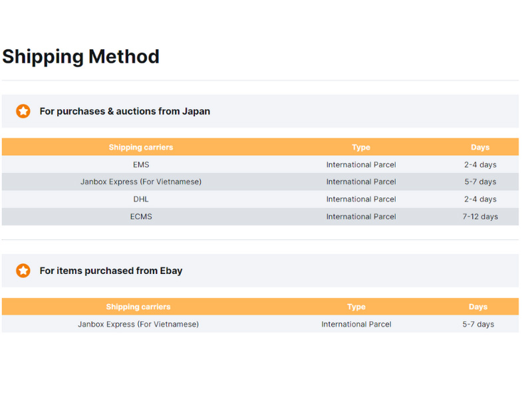Click the '7-12 days' cell for ECMS

[x=480, y=217]
